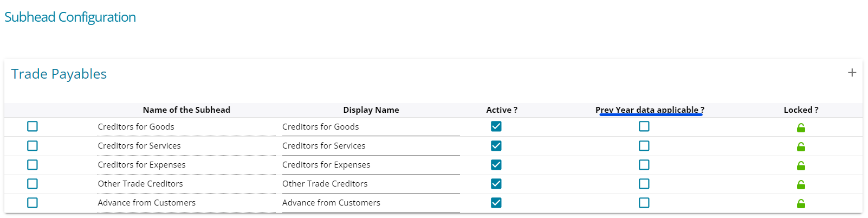This screenshot has height=218, width=868.
Task: Click the plus icon in Trade Payables
Action: (x=852, y=73)
